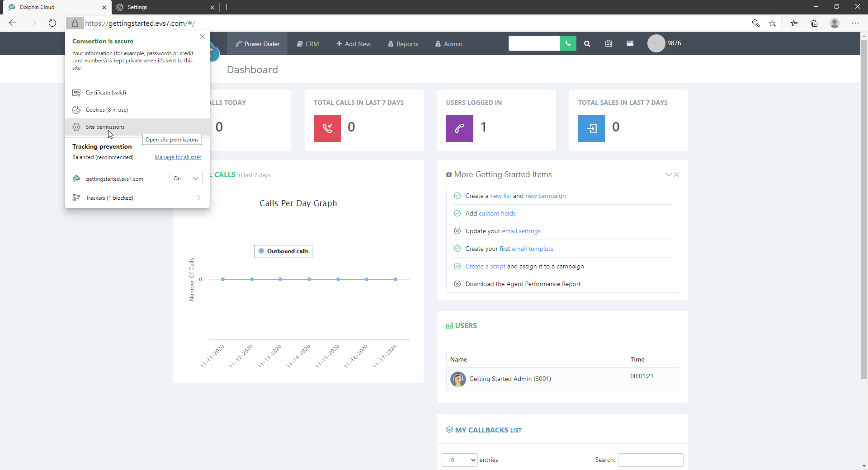Click the 11-17-2020 graph data point

coord(396,279)
